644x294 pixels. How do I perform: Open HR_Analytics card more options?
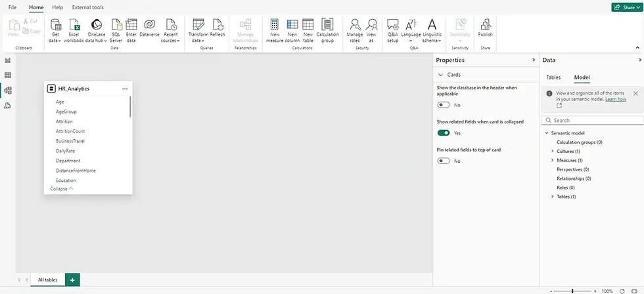point(125,89)
